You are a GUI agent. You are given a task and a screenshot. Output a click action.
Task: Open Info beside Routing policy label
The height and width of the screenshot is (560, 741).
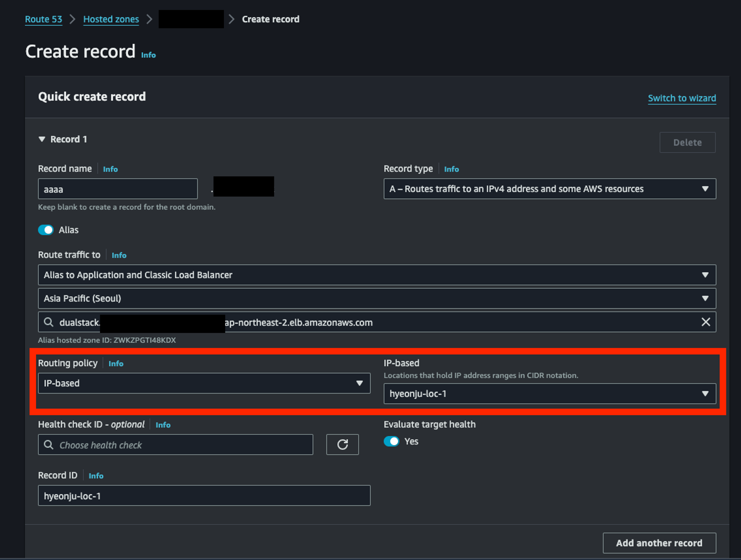[x=116, y=364]
